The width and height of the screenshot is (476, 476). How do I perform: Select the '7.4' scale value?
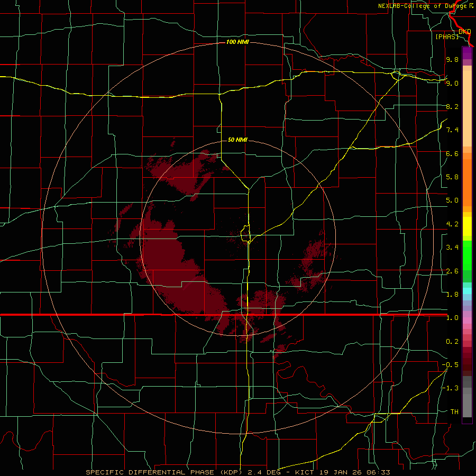click(x=452, y=130)
